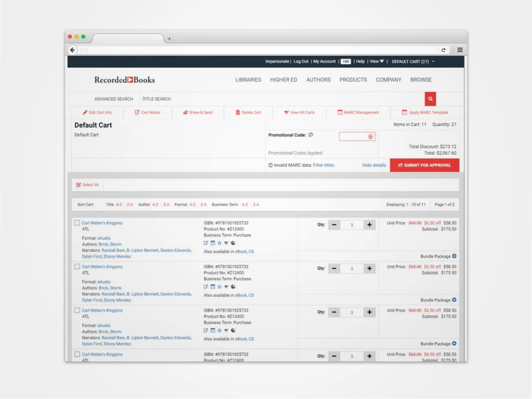This screenshot has width=532, height=399.
Task: Expand Bundle Package on first item
Action: tap(454, 256)
